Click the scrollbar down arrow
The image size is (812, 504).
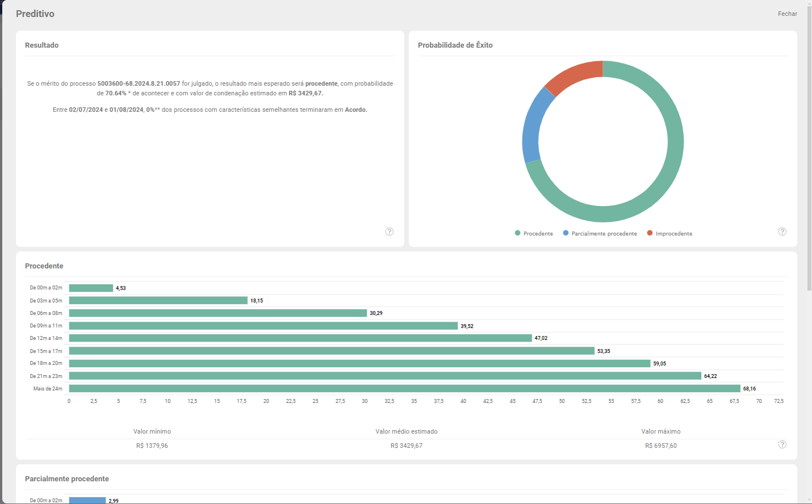click(x=809, y=500)
